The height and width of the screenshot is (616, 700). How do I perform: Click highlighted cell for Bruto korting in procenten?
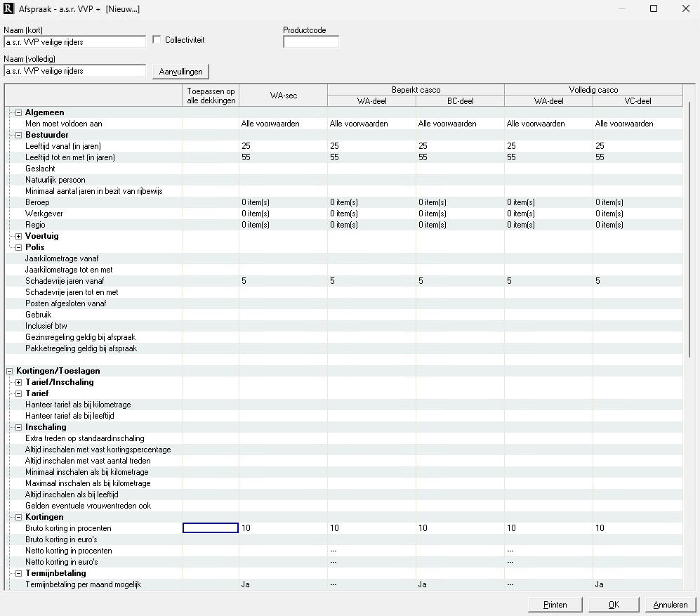[x=210, y=528]
